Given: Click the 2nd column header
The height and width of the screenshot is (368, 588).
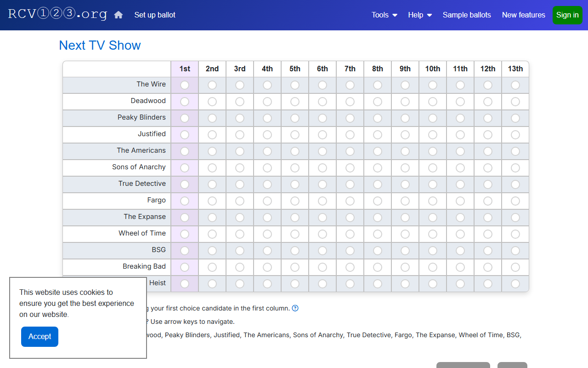Looking at the screenshot, I should pyautogui.click(x=212, y=69).
